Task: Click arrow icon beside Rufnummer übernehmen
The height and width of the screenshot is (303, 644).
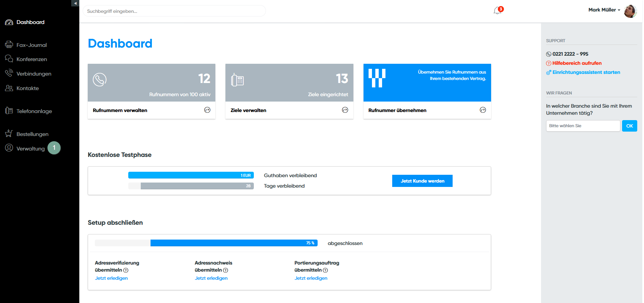Action: (483, 110)
